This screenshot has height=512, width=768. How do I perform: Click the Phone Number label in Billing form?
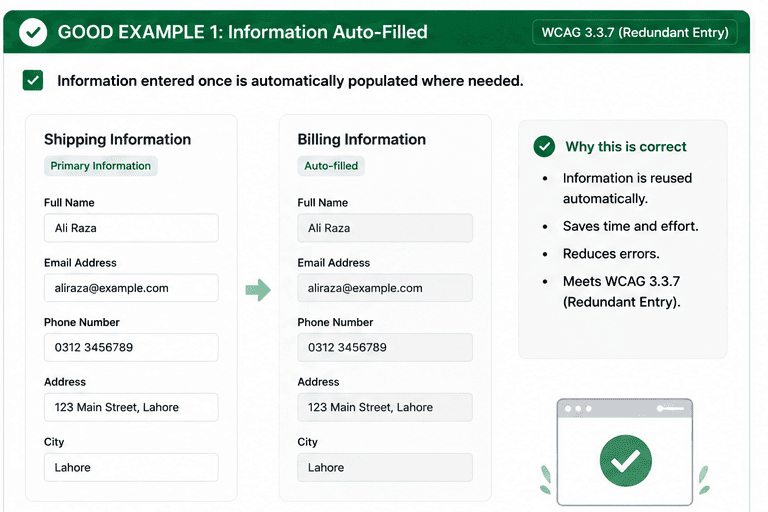[335, 322]
